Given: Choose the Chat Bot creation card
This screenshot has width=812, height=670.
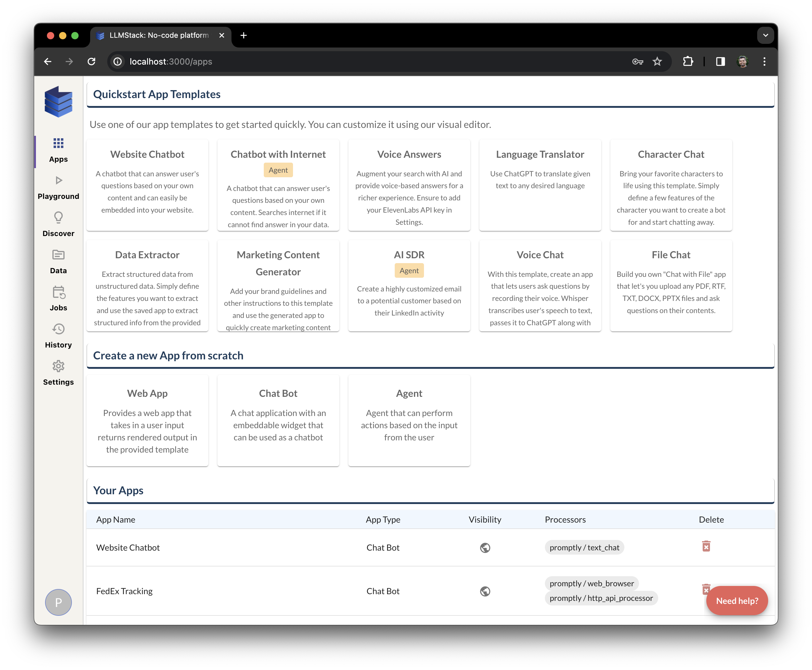Looking at the screenshot, I should [278, 420].
